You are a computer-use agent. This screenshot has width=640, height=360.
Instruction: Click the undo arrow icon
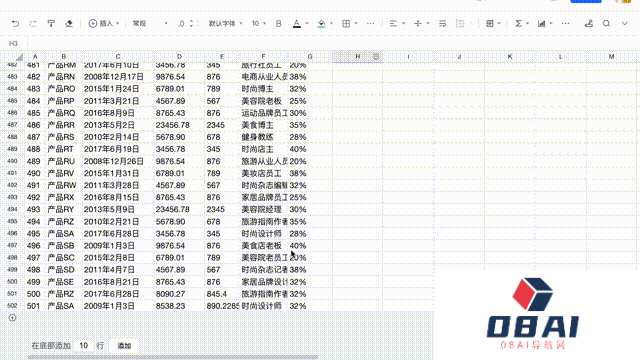click(x=16, y=24)
